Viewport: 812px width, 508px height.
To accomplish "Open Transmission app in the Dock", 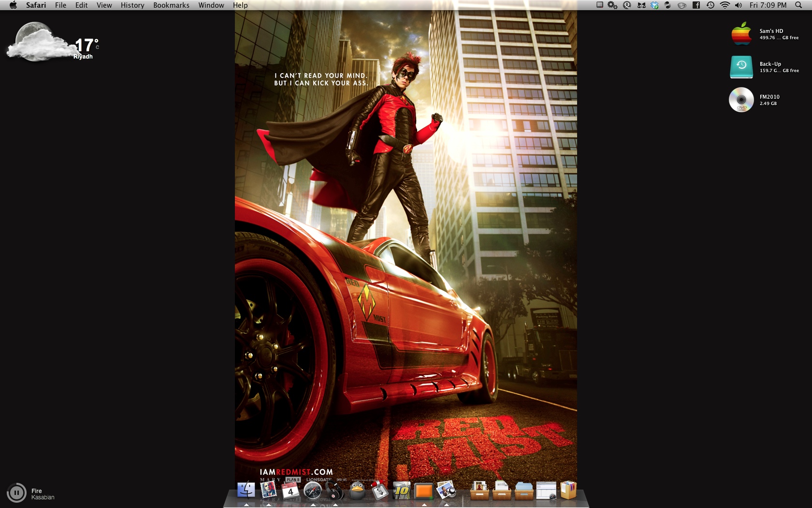I will coord(379,490).
